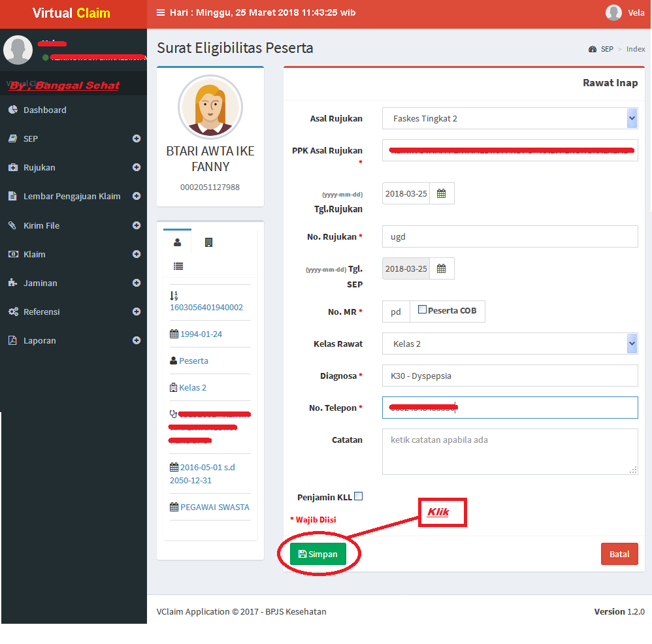Click the green Simpan button

point(318,554)
